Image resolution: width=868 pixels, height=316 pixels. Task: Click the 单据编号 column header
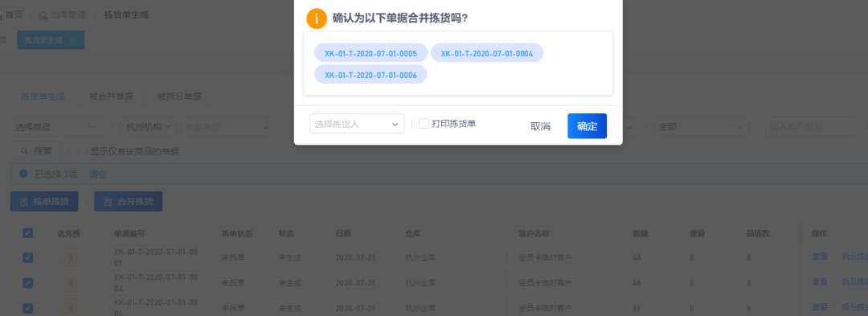pos(129,233)
